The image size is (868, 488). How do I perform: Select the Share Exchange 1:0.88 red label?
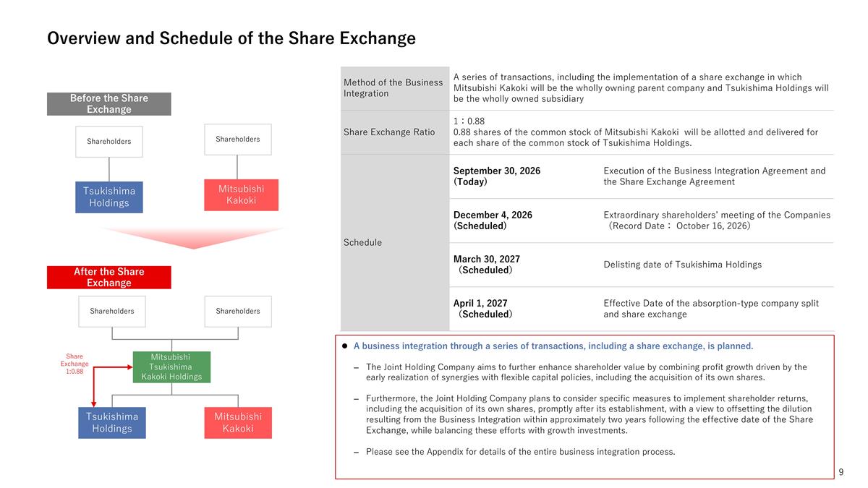75,364
